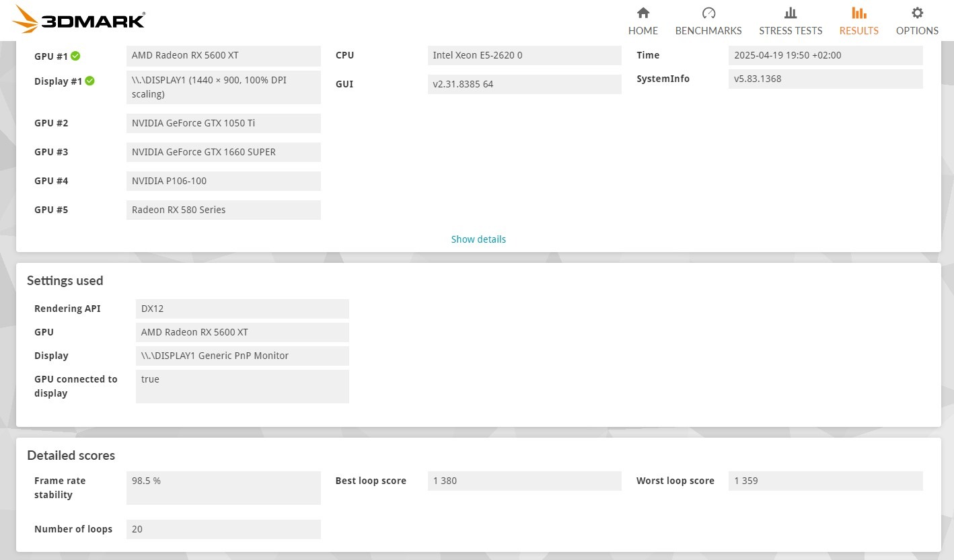Viewport: 954px width, 560px height.
Task: Select the Time value 2025-04-19 19:50
Action: click(825, 55)
